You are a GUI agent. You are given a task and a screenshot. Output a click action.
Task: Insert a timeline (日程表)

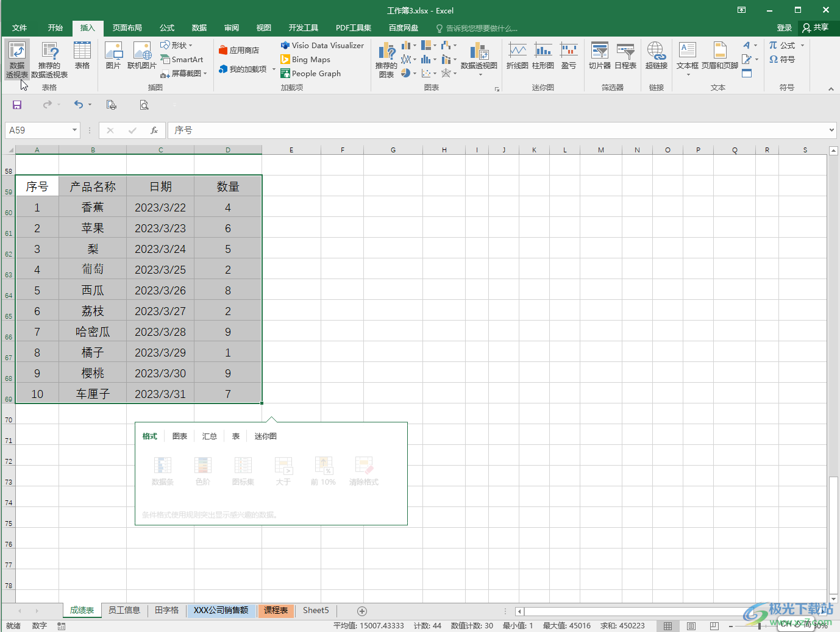(x=625, y=55)
